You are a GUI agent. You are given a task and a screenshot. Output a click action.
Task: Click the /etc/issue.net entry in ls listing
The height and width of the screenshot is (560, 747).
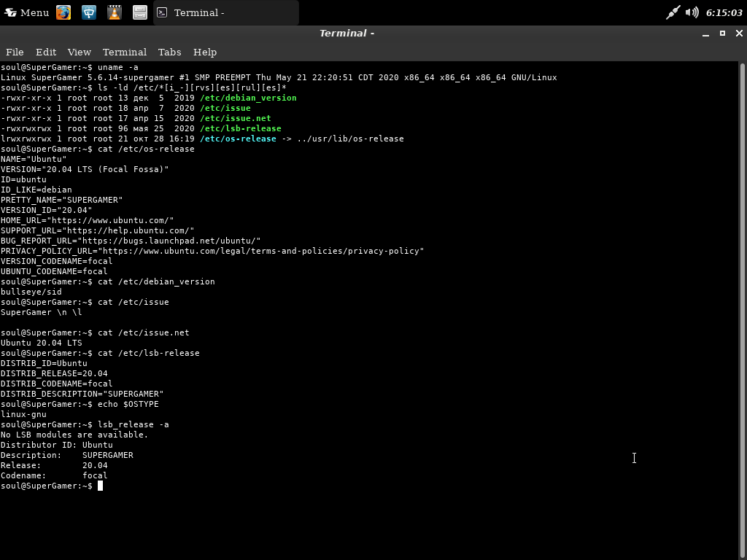(x=236, y=118)
